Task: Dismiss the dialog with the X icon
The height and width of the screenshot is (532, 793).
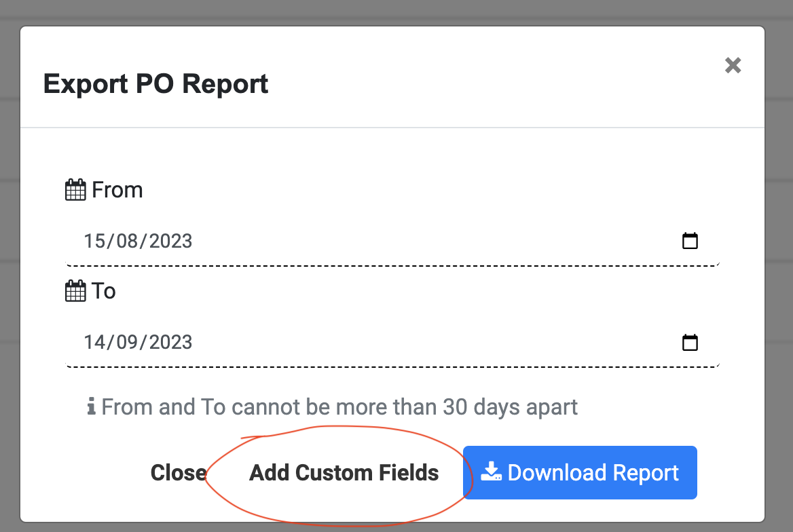Action: 733,65
